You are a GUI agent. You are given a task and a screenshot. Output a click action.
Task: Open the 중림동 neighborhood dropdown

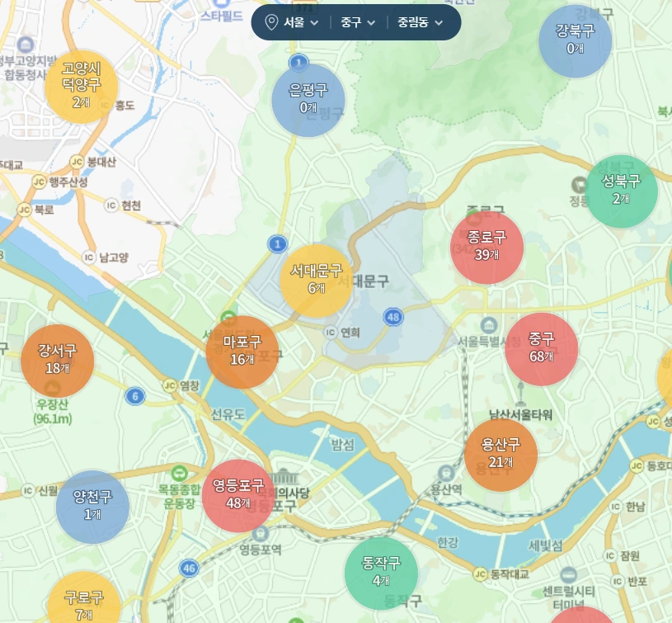coord(420,22)
